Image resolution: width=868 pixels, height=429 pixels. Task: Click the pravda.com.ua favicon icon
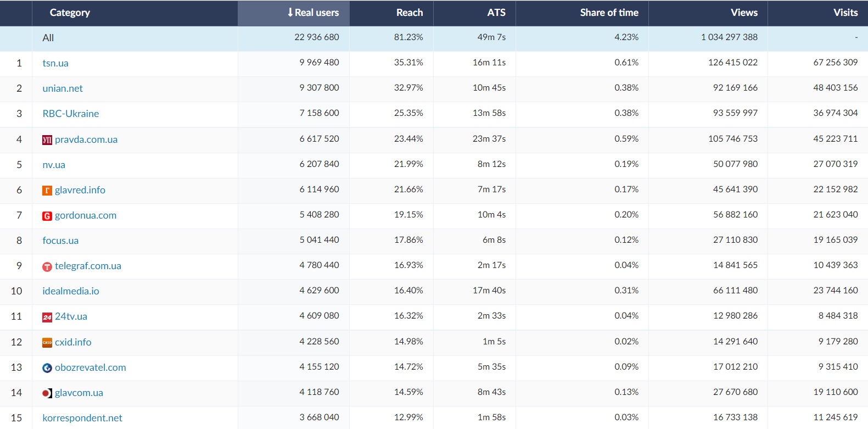point(47,140)
